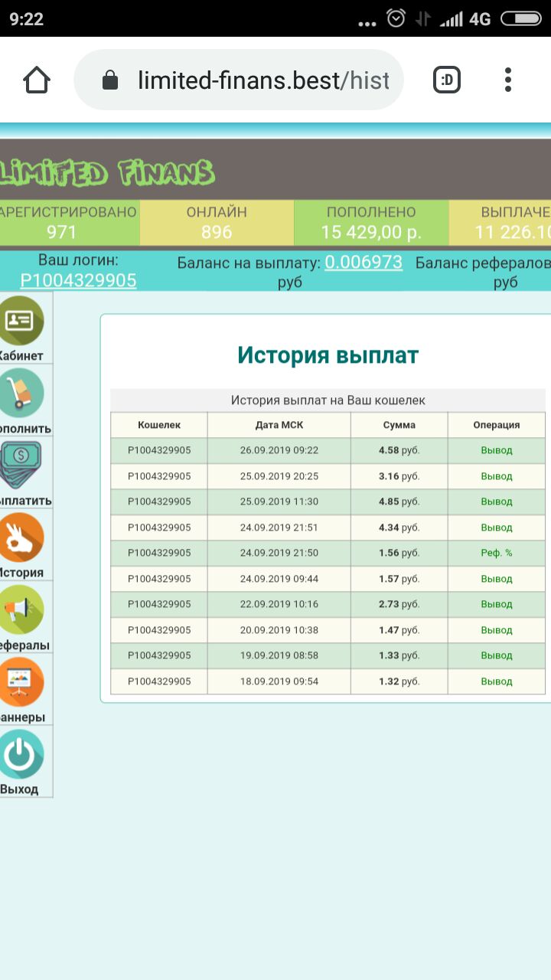This screenshot has width=551, height=980.
Task: Select the 1.33 руб. amount cell
Action: (x=399, y=655)
